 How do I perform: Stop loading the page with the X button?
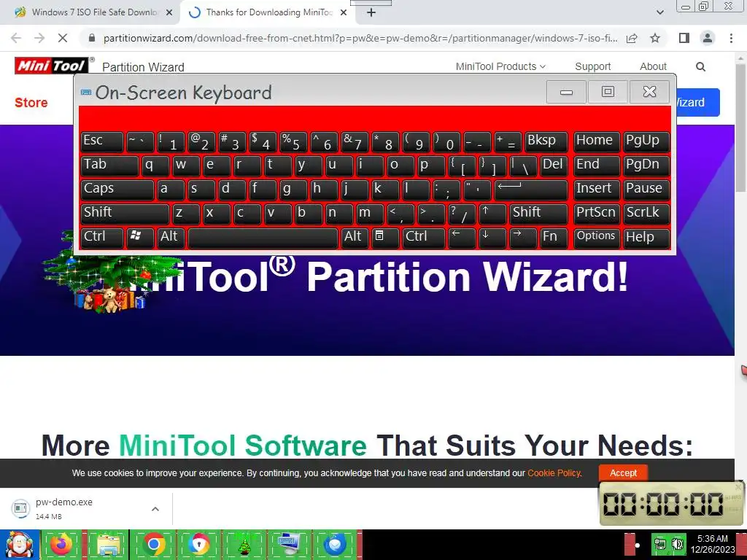click(63, 38)
